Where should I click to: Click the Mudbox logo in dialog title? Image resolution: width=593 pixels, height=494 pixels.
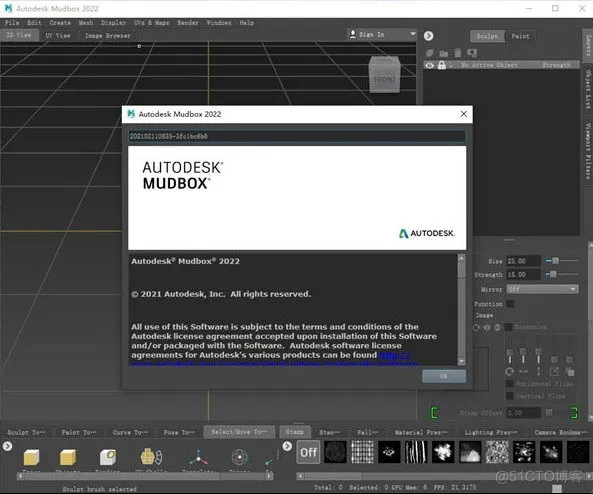(131, 114)
